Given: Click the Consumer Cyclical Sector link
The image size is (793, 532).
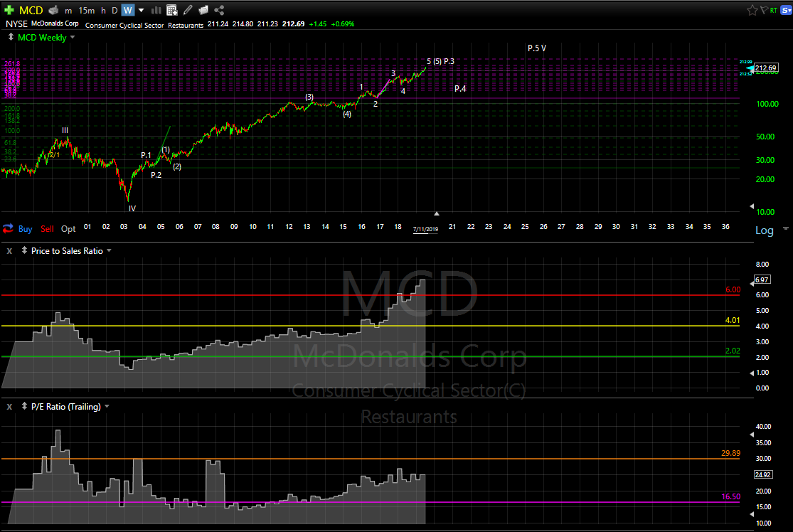Looking at the screenshot, I should click(124, 26).
